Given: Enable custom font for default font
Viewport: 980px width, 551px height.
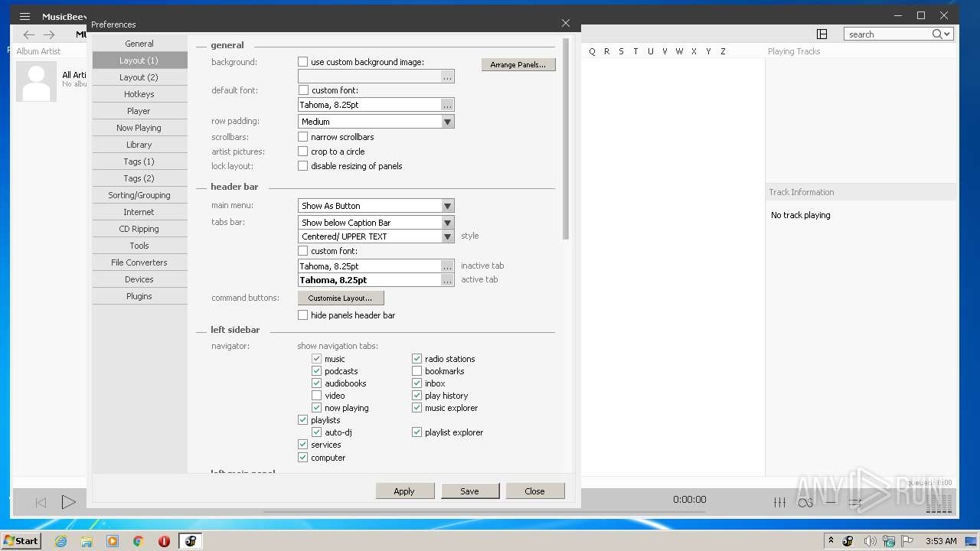Looking at the screenshot, I should pyautogui.click(x=303, y=90).
